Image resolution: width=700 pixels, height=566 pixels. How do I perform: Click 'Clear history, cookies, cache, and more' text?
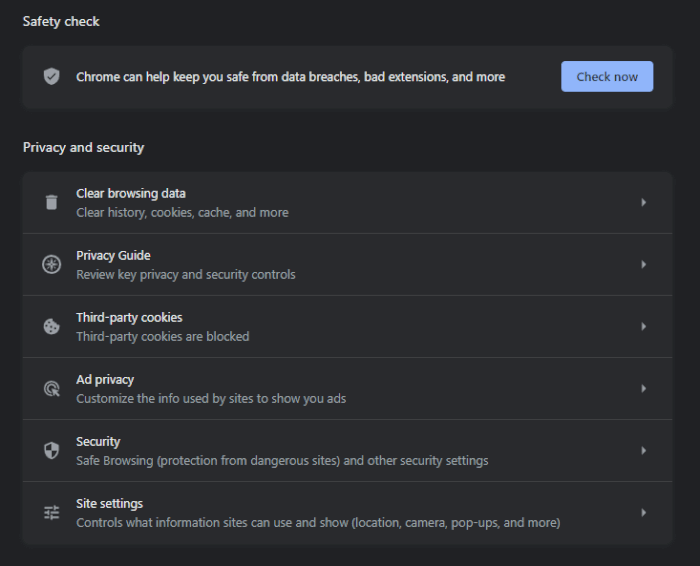tap(182, 212)
